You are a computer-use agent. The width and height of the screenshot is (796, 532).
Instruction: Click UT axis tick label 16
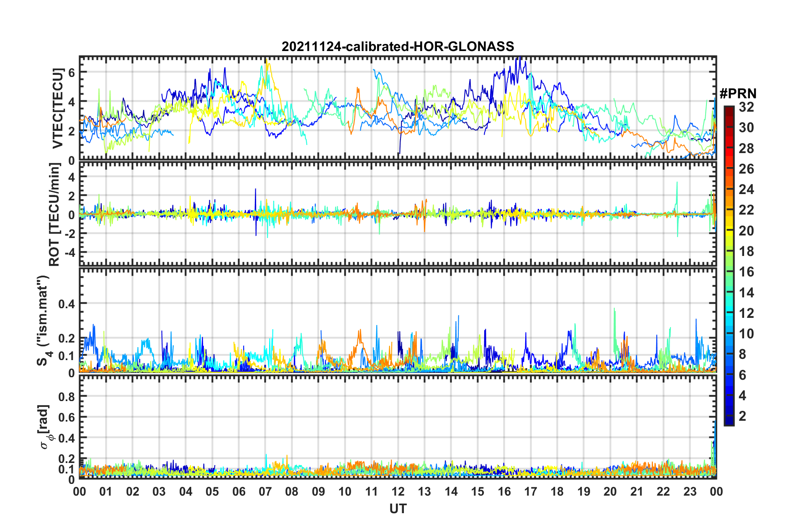[x=504, y=491]
